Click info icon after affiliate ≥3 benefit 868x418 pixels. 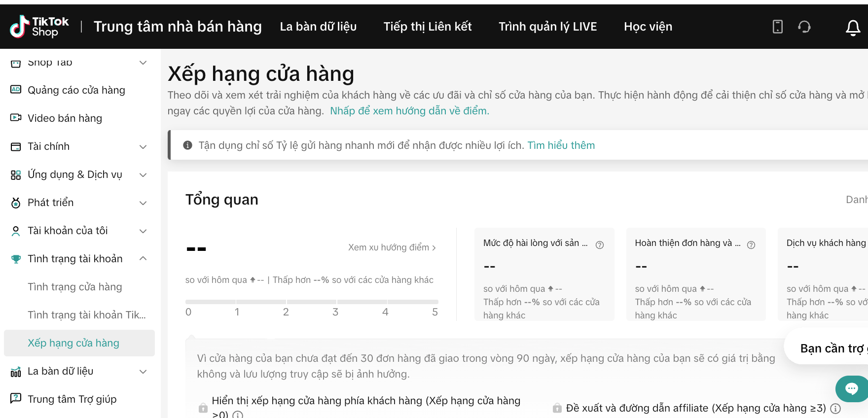coord(835,408)
